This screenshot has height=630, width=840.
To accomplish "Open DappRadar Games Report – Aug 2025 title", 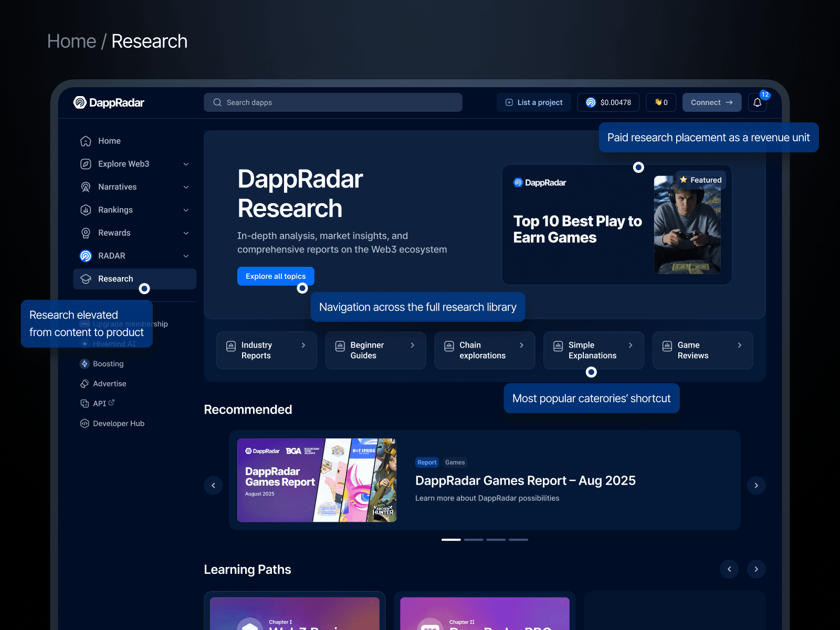I will 526,480.
